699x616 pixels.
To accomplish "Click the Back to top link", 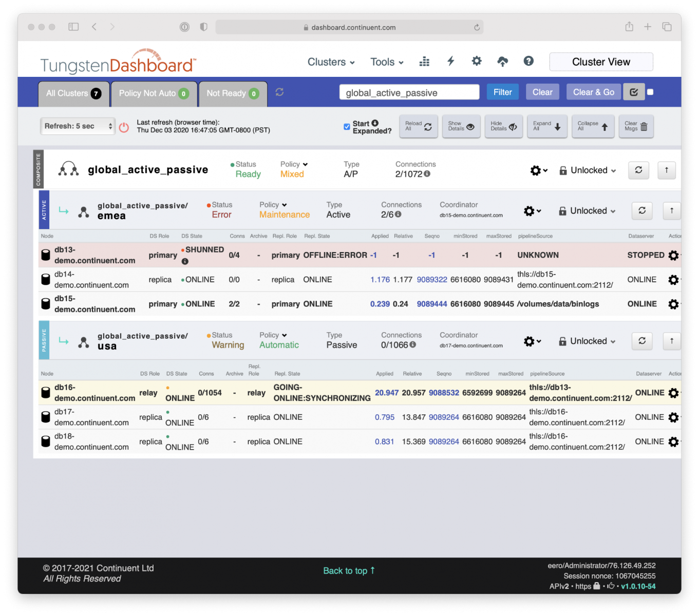I will click(x=349, y=571).
